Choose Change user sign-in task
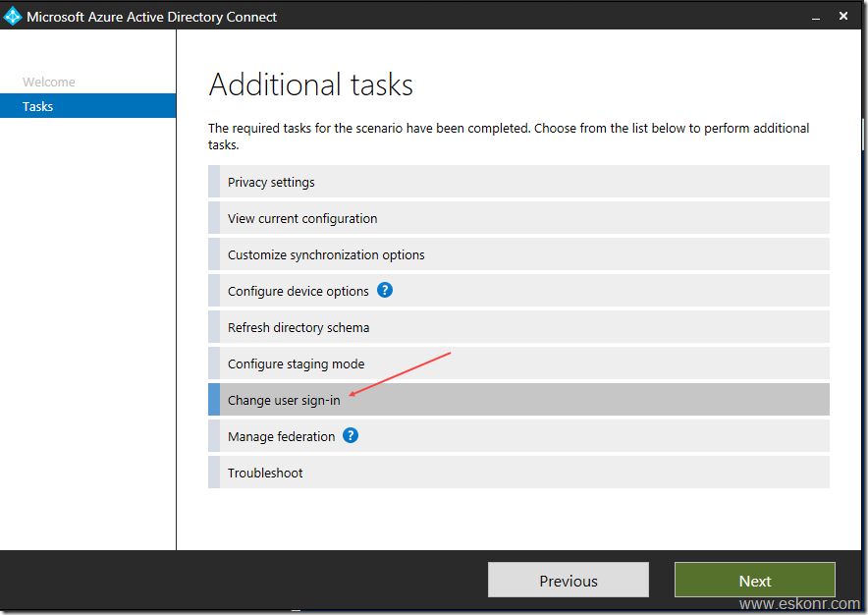 point(518,400)
